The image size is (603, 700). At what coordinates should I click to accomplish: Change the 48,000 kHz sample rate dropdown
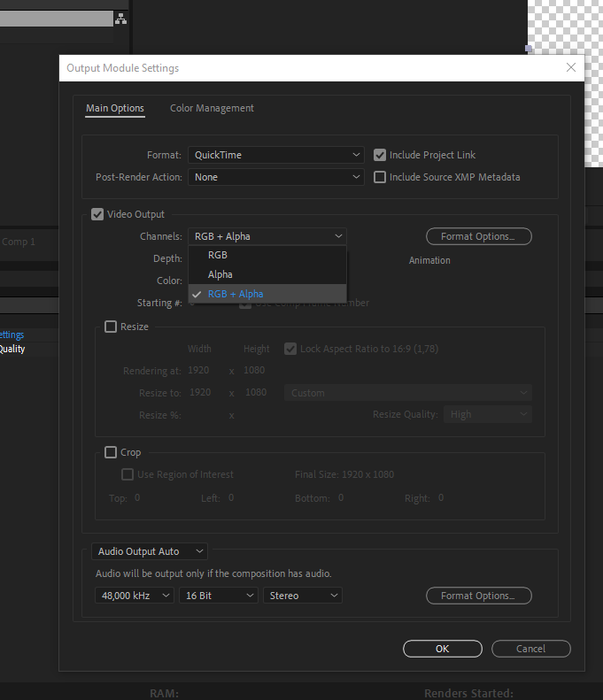135,596
